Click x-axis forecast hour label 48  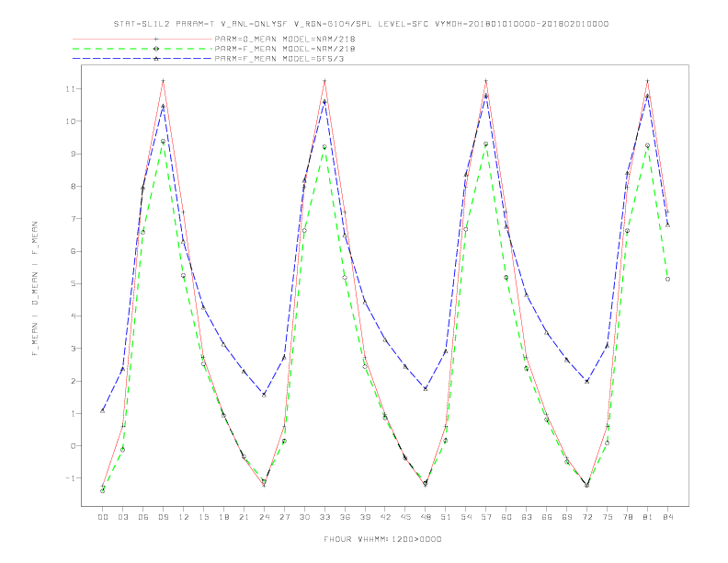pyautogui.click(x=426, y=517)
